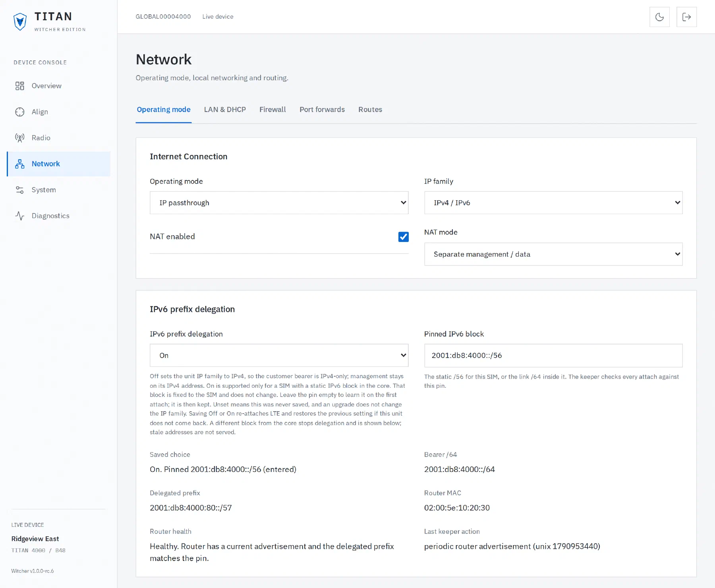Toggle dark mode with moon icon
Screen dimensions: 715x588
pyautogui.click(x=659, y=17)
